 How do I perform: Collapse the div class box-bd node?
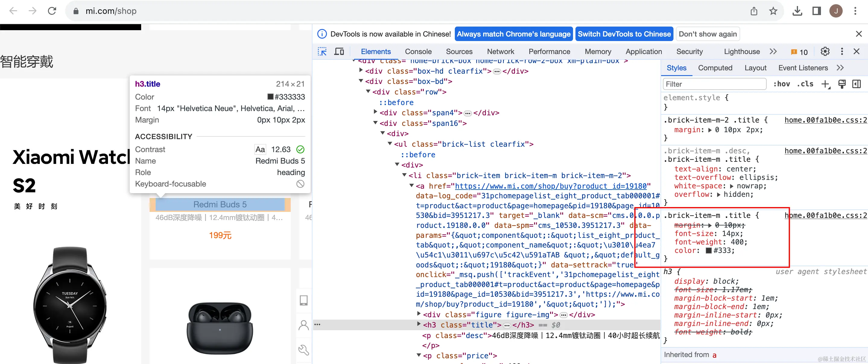tap(361, 81)
